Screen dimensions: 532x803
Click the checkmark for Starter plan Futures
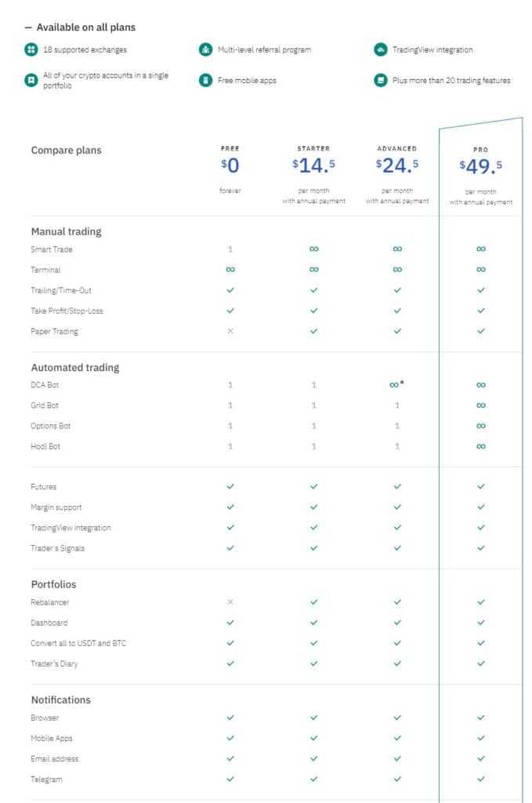pos(313,487)
